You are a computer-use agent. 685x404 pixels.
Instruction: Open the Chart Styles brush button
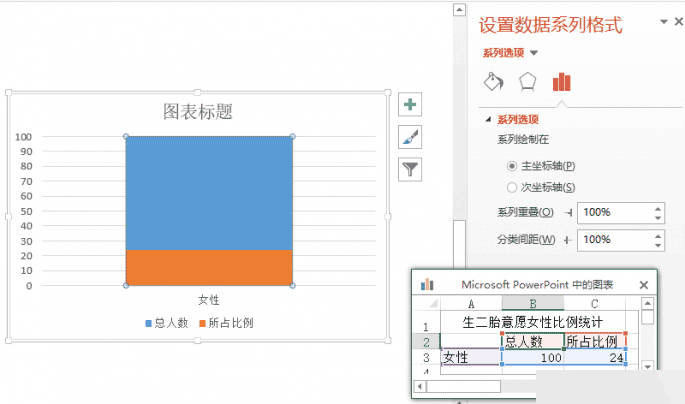pyautogui.click(x=410, y=137)
